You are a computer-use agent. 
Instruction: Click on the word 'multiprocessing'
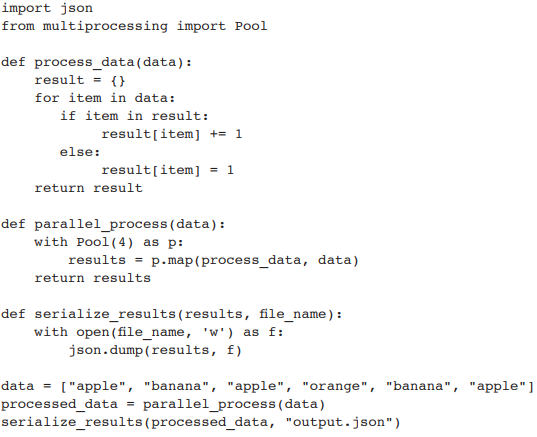tap(105, 26)
